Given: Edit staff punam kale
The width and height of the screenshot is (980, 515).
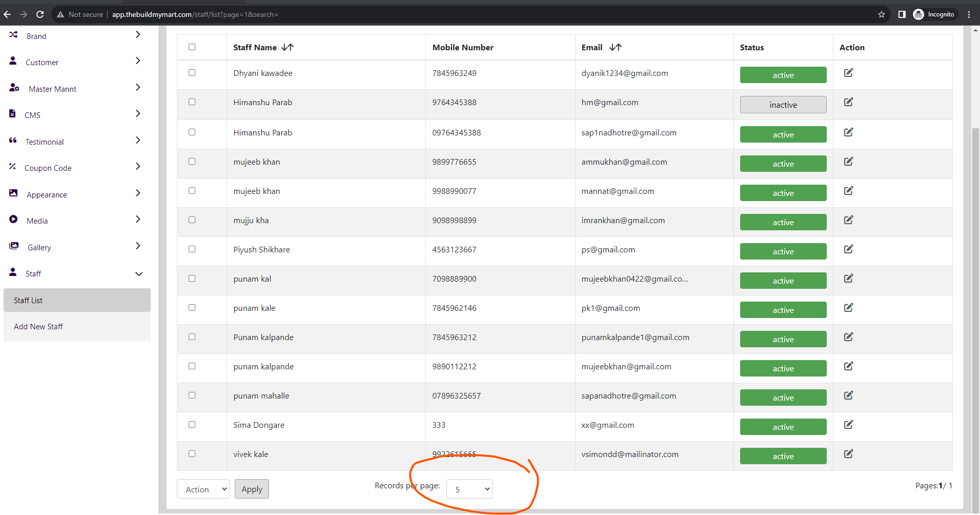Looking at the screenshot, I should tap(848, 308).
